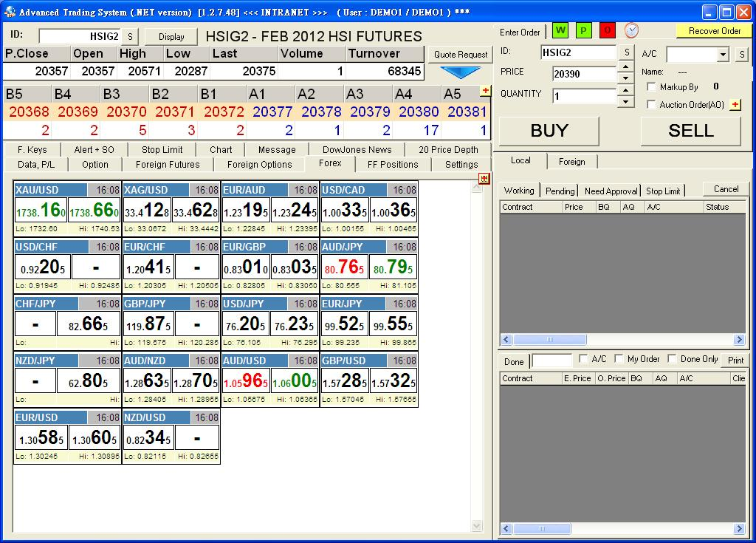Click the small red icon atop Forex panel

tap(484, 178)
